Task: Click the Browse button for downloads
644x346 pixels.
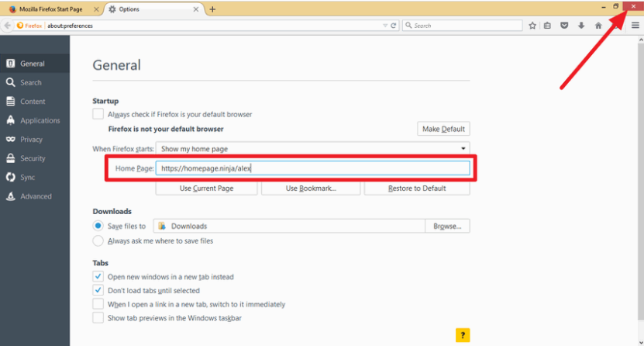Action: (x=447, y=226)
